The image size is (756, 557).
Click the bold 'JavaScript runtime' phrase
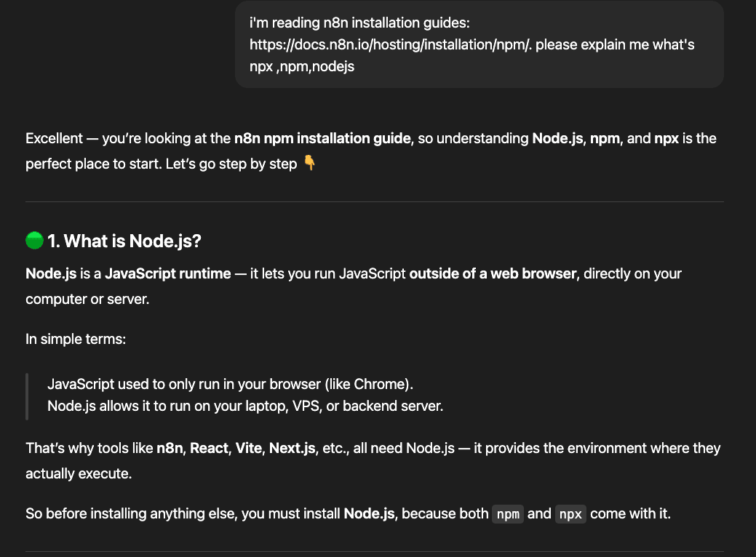pyautogui.click(x=168, y=274)
